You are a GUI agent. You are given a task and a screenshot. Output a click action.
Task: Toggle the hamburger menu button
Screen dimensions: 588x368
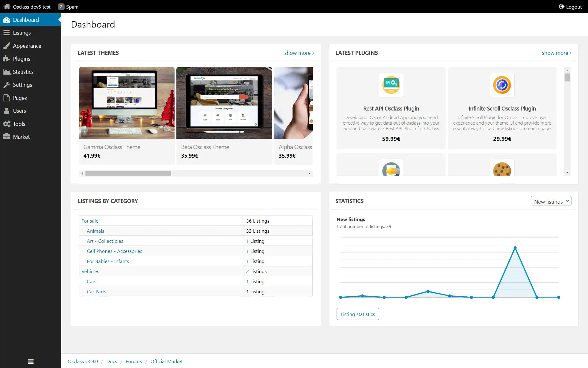point(31,361)
